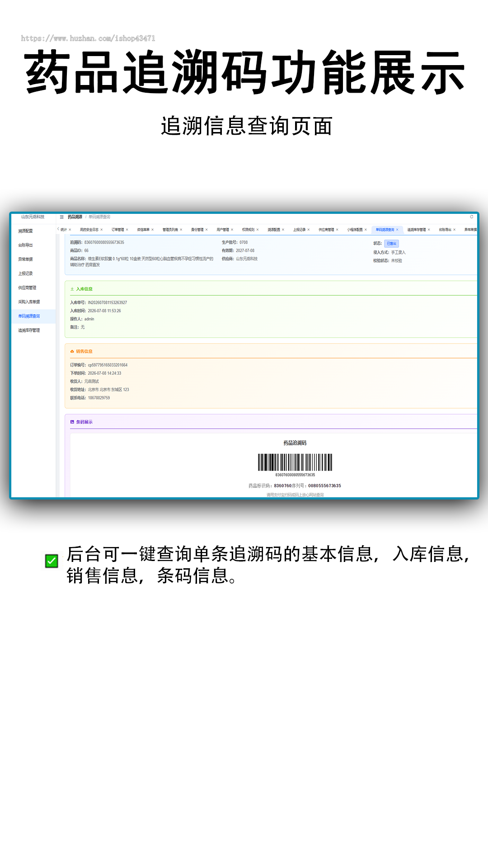Select order time 2026-07-08 14:24:33
This screenshot has width=488, height=868.
click(x=104, y=373)
